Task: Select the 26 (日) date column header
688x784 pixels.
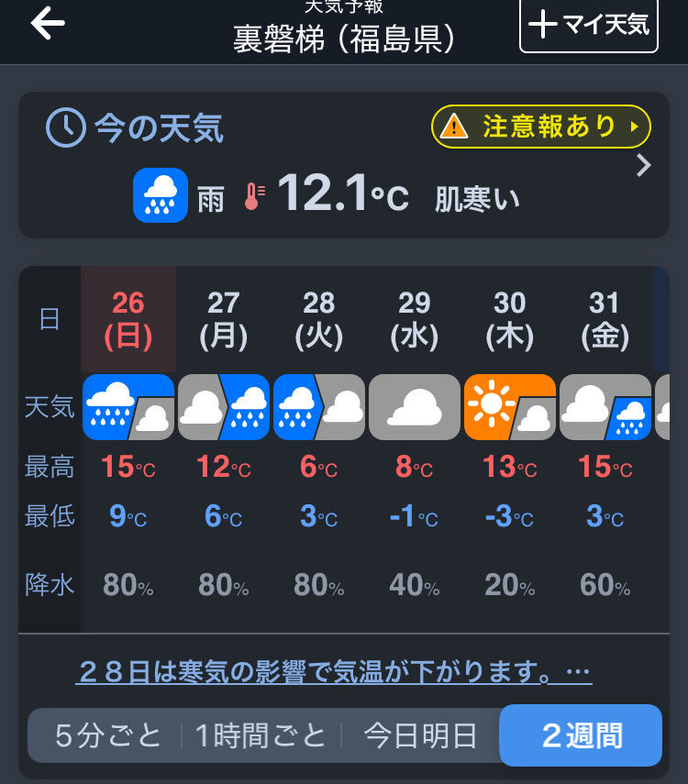Action: (x=128, y=320)
